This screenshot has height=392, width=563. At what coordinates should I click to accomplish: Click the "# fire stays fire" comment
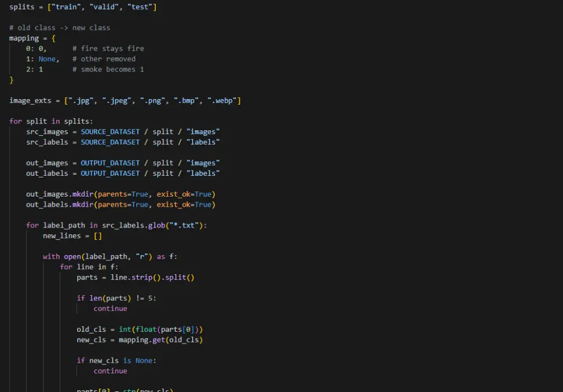[108, 48]
